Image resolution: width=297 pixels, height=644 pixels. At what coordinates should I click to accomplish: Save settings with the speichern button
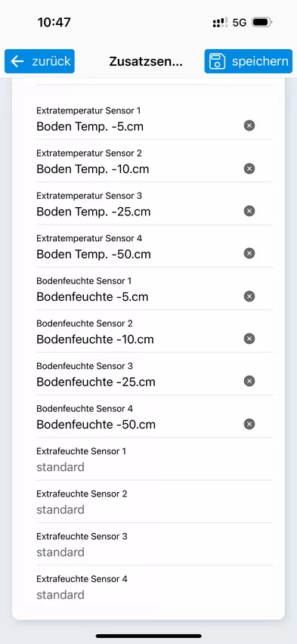click(x=249, y=61)
